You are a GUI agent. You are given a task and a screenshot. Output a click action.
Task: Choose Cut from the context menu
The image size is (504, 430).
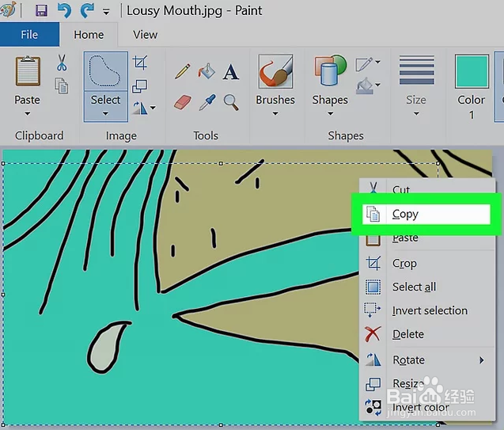(427, 188)
